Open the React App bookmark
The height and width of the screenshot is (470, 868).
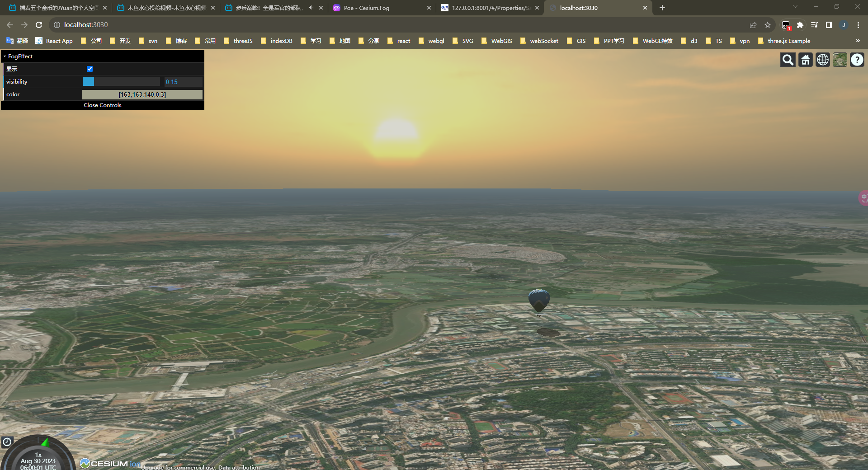coord(54,41)
